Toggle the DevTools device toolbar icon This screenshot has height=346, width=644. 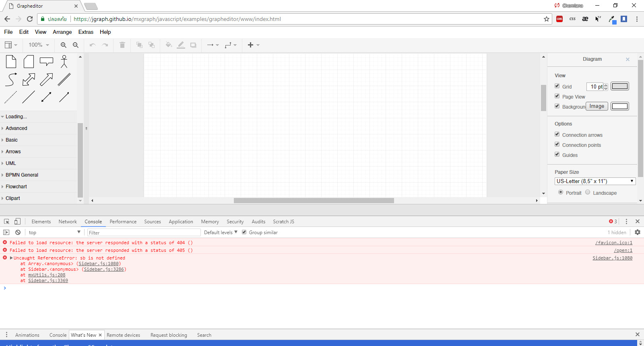(17, 221)
